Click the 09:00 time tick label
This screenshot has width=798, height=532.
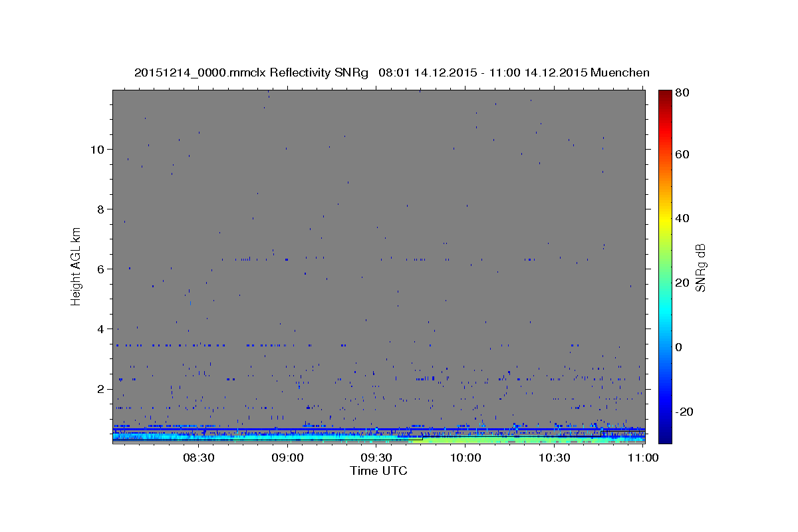pyautogui.click(x=288, y=458)
